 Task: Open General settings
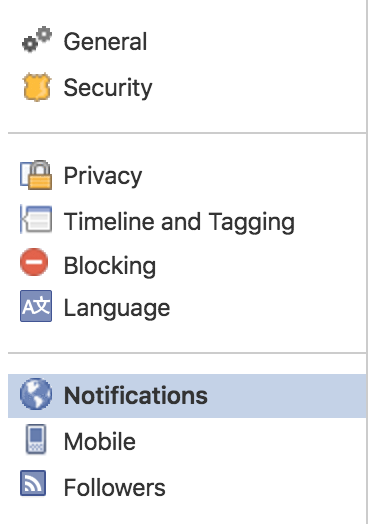[x=105, y=42]
